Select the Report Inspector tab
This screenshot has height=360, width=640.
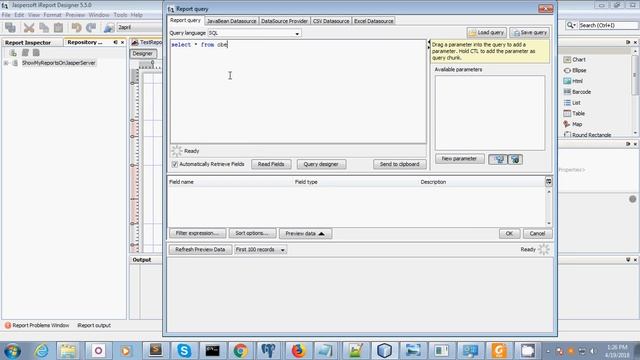pyautogui.click(x=28, y=42)
